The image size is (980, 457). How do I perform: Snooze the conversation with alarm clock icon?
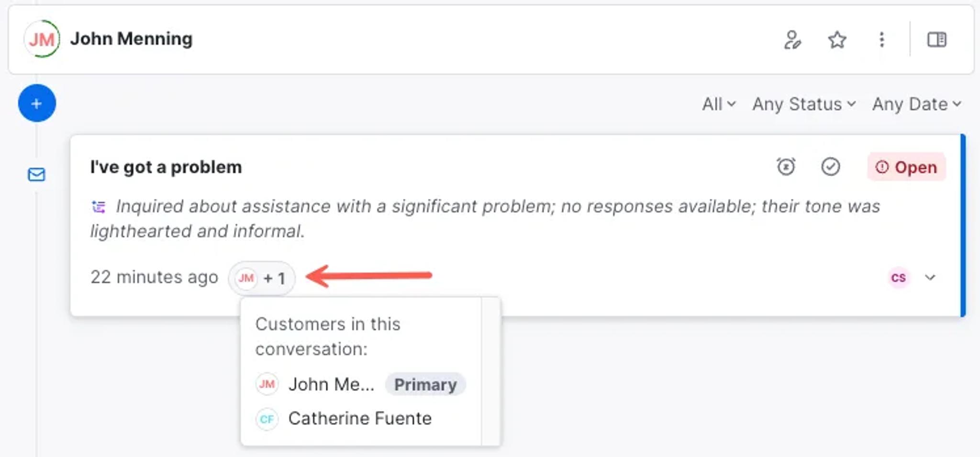786,167
